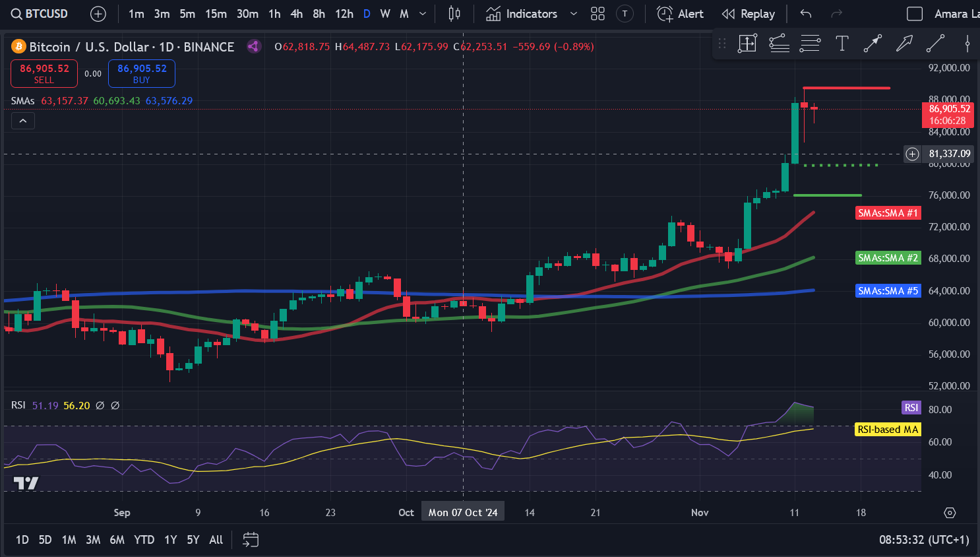Click the layout square checkbox icon

pyautogui.click(x=915, y=14)
